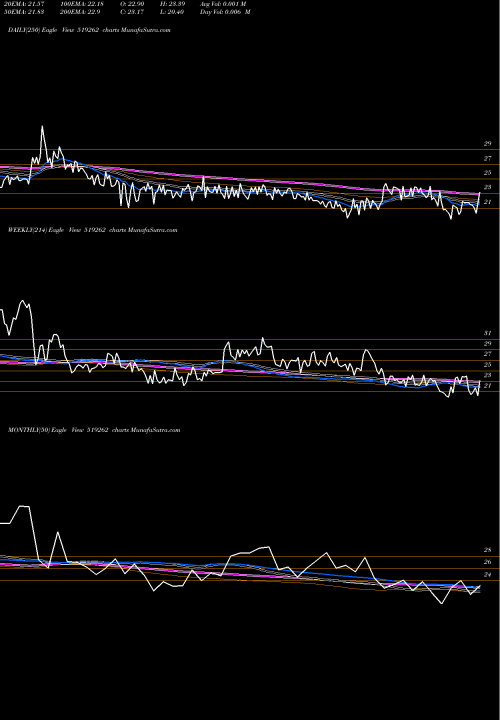Click the 25 price label on weekly chart
Screen dimensions: 500x720
click(488, 365)
